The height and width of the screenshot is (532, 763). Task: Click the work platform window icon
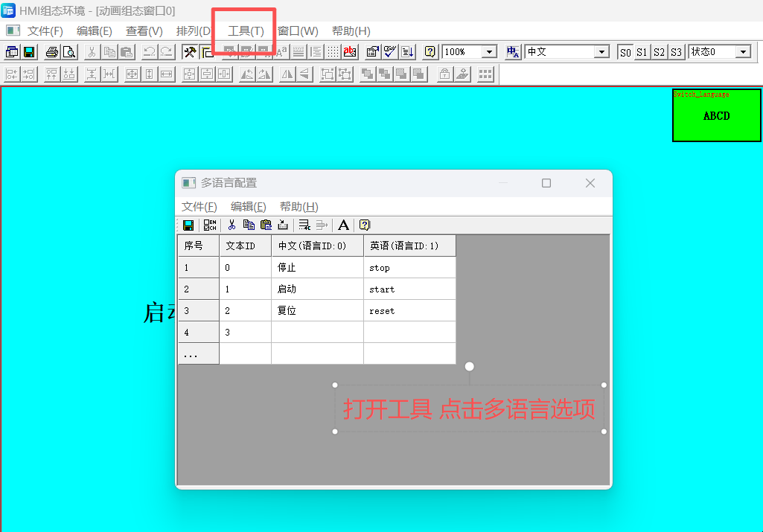12,51
